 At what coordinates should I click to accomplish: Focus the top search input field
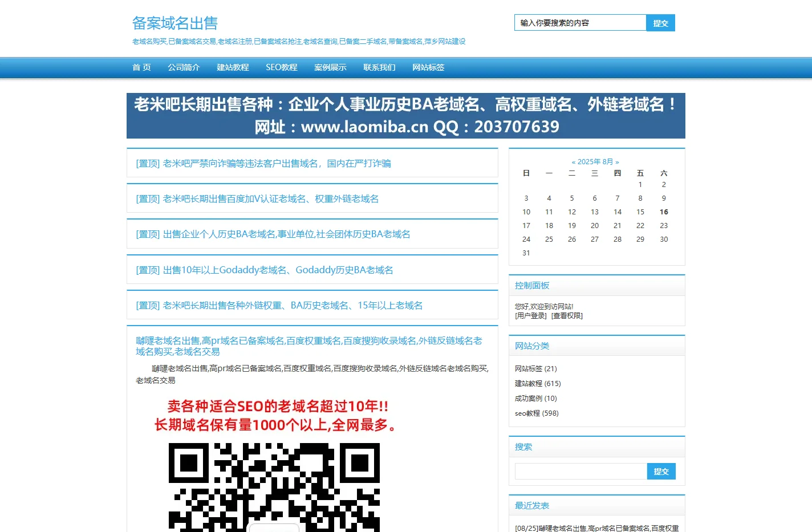(x=580, y=23)
